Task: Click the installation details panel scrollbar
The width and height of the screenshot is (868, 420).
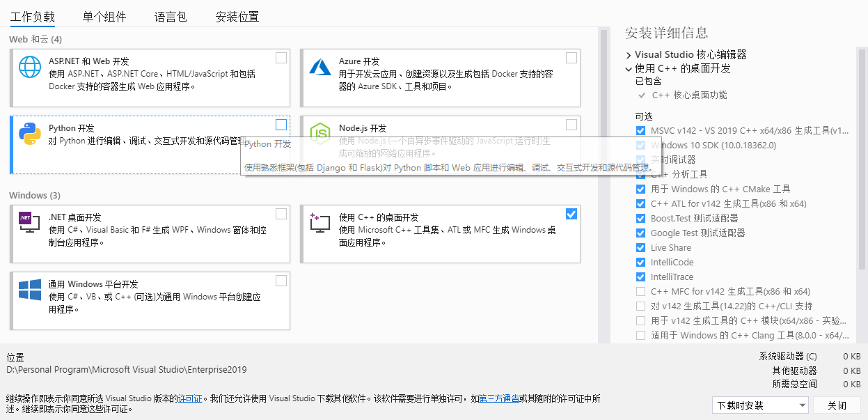Action: click(x=862, y=159)
